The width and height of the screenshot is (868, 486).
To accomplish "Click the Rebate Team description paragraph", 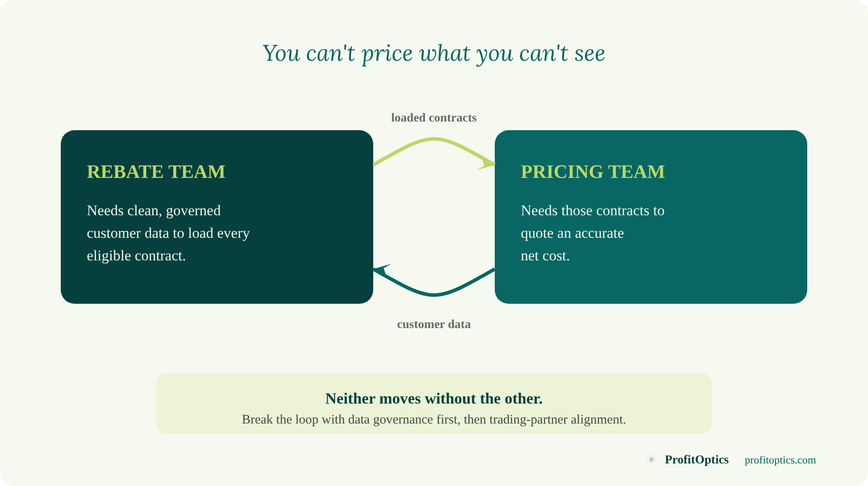I will [x=168, y=233].
